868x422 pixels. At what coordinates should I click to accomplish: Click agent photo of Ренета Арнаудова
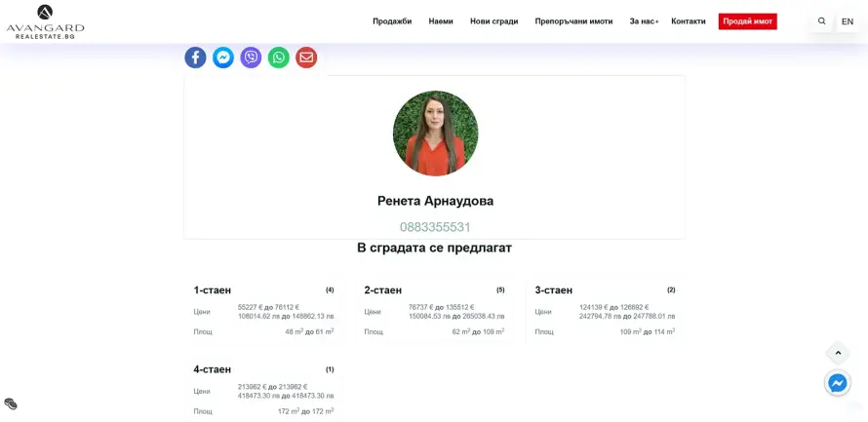435,134
